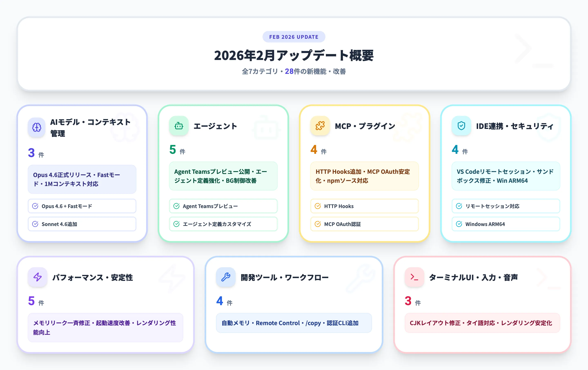Toggle the checkmark next to Opus 4.6 + Fastモード

35,206
